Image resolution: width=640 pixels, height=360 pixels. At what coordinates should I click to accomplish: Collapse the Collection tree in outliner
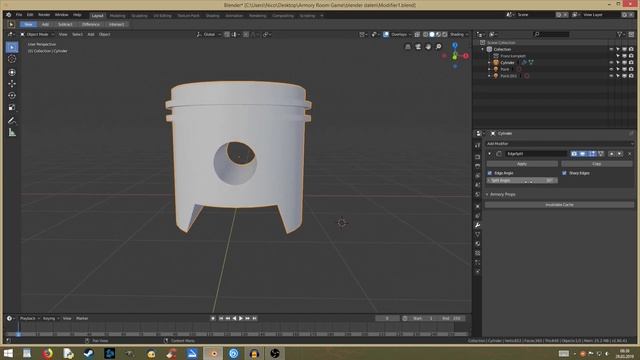(482, 49)
